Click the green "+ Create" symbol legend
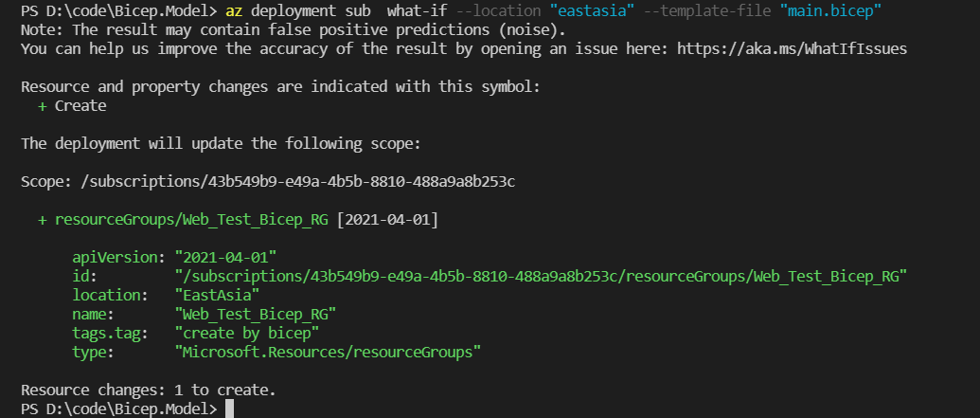980x418 pixels. [72, 105]
